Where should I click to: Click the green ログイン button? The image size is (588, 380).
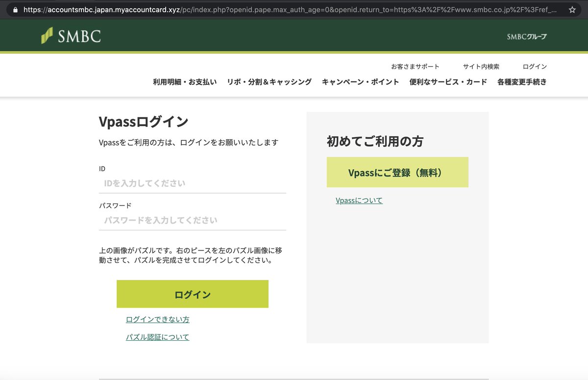pos(193,294)
